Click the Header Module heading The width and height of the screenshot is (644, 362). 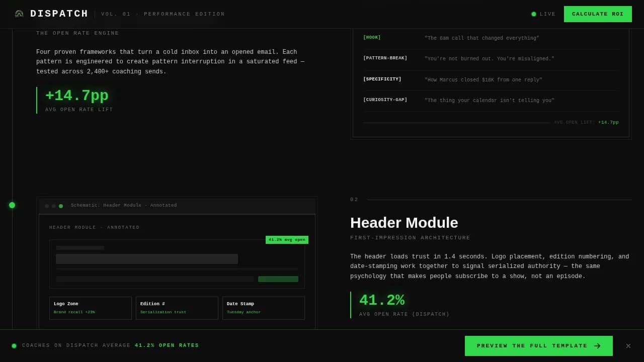coord(404,223)
